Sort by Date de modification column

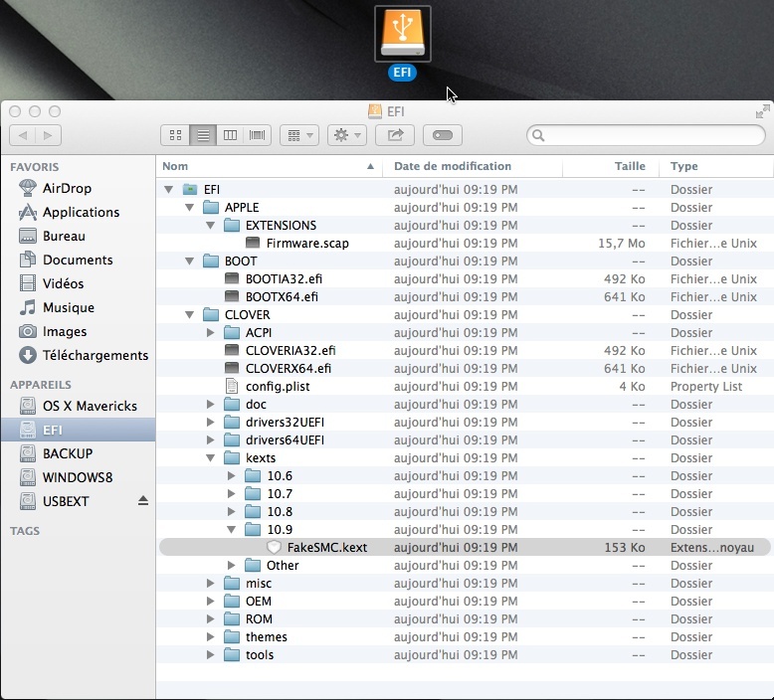point(473,166)
